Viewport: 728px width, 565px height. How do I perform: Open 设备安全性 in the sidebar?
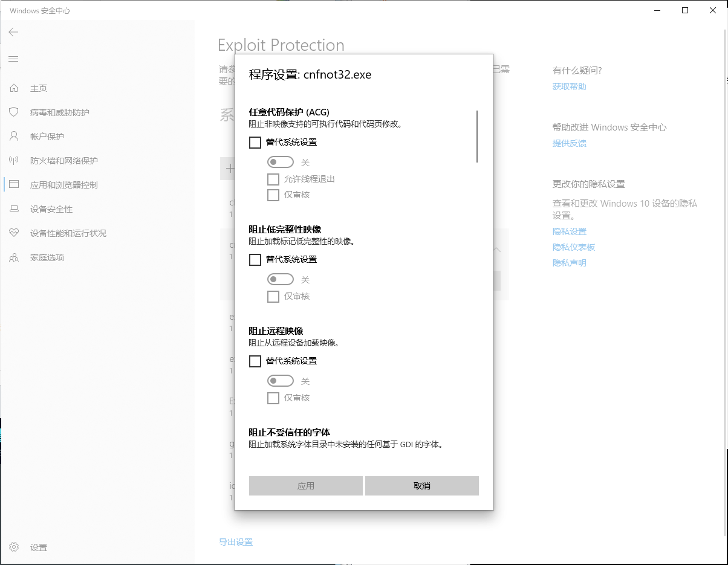point(51,209)
